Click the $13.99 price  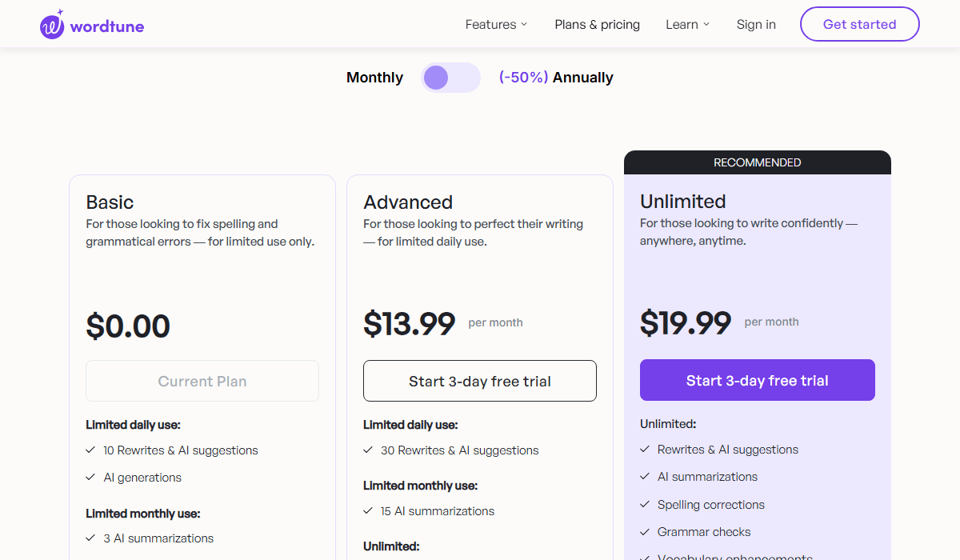410,323
